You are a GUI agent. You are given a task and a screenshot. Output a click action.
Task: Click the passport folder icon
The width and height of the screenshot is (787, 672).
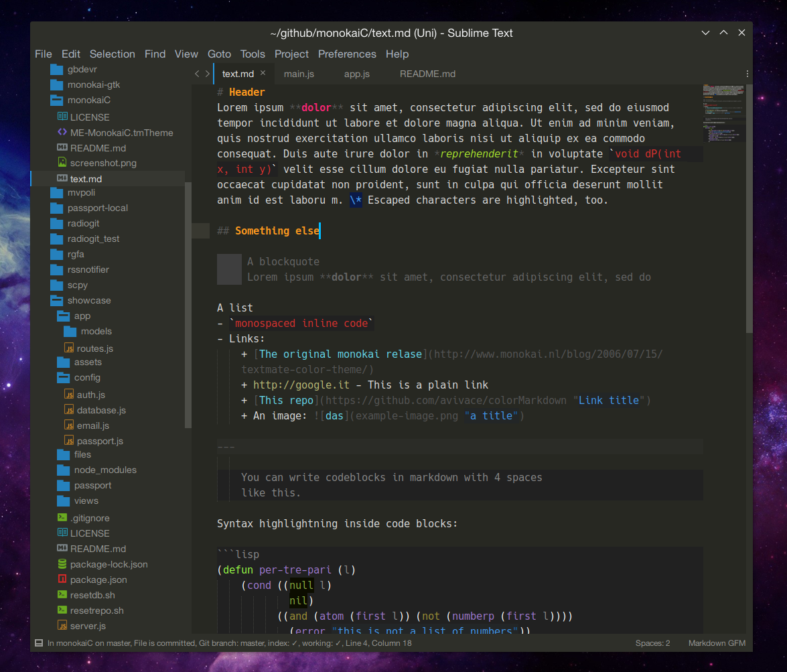63,486
